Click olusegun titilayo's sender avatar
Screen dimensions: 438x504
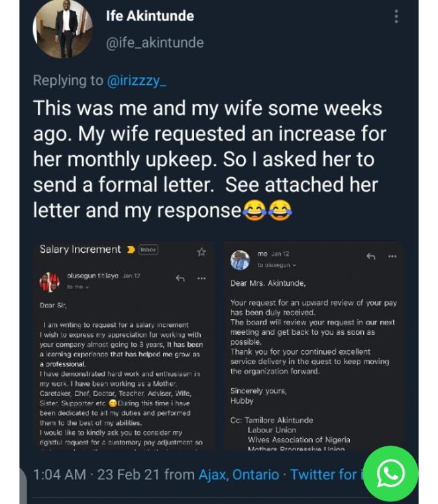coord(50,281)
